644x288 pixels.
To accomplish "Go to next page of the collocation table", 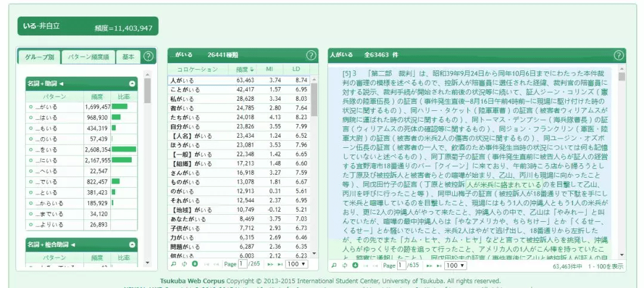I will click(270, 264).
